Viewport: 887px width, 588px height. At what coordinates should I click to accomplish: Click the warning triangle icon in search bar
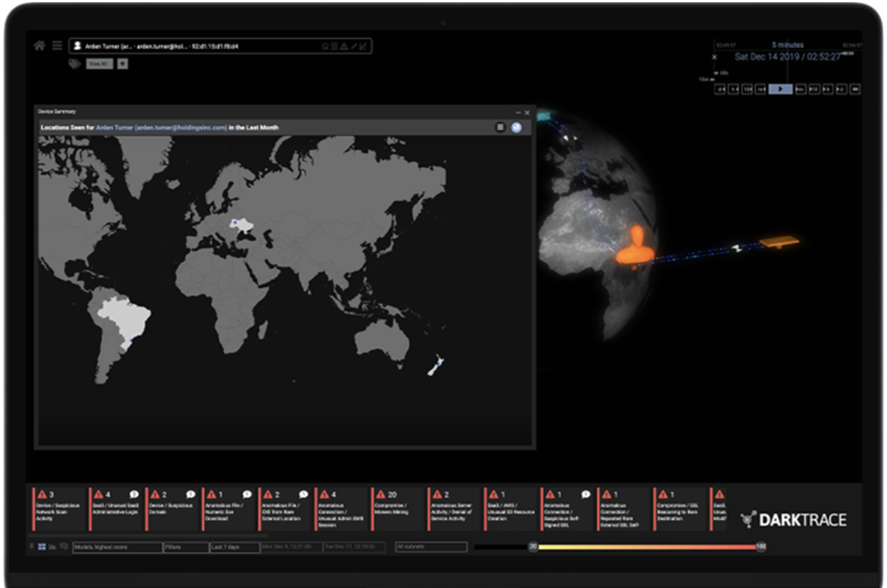tap(344, 46)
